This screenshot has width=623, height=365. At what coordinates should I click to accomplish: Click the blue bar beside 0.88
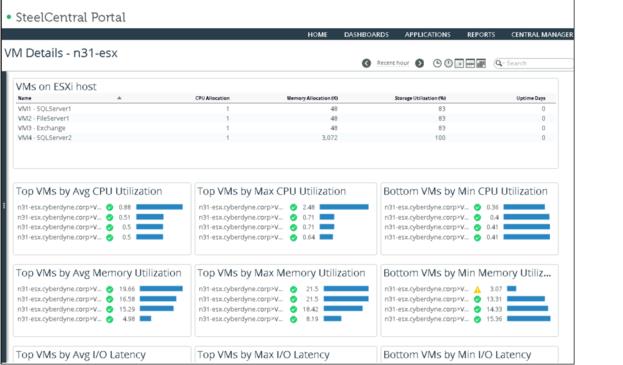(x=159, y=207)
